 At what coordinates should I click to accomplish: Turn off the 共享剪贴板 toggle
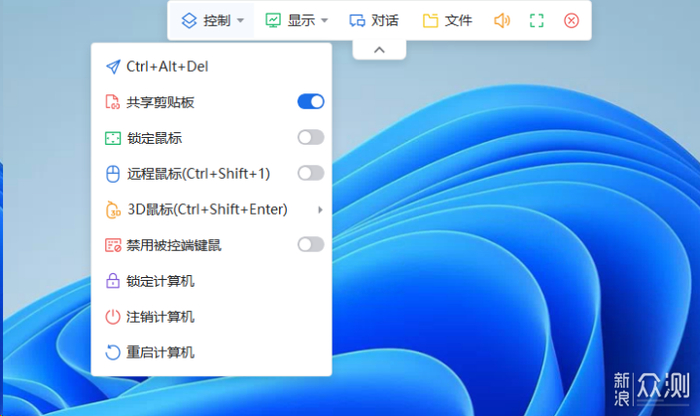[x=311, y=102]
